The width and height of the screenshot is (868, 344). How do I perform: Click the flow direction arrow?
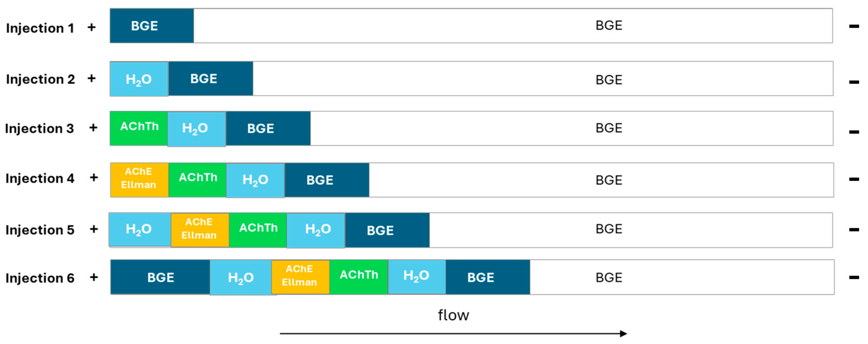(x=453, y=334)
